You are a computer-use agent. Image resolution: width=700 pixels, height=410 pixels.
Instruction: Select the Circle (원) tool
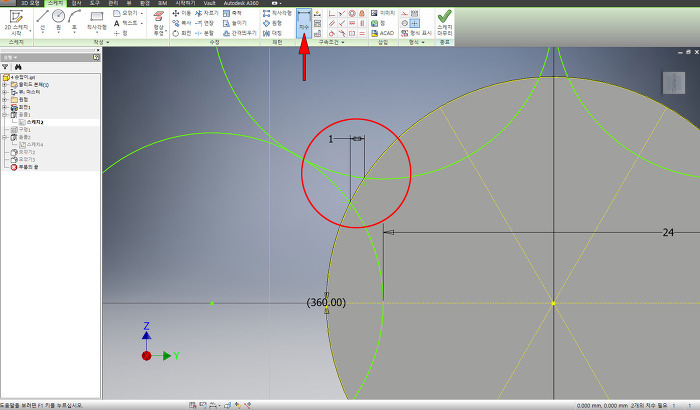click(x=58, y=21)
